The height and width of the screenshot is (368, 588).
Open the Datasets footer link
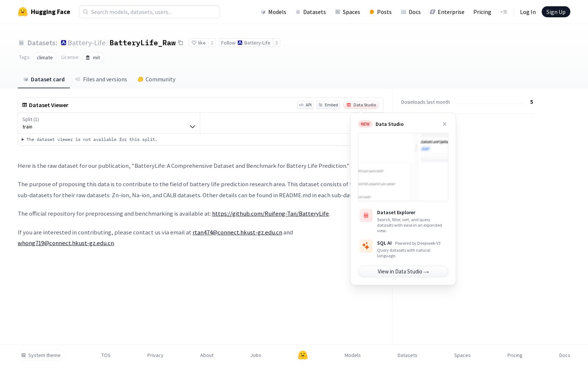tap(408, 355)
